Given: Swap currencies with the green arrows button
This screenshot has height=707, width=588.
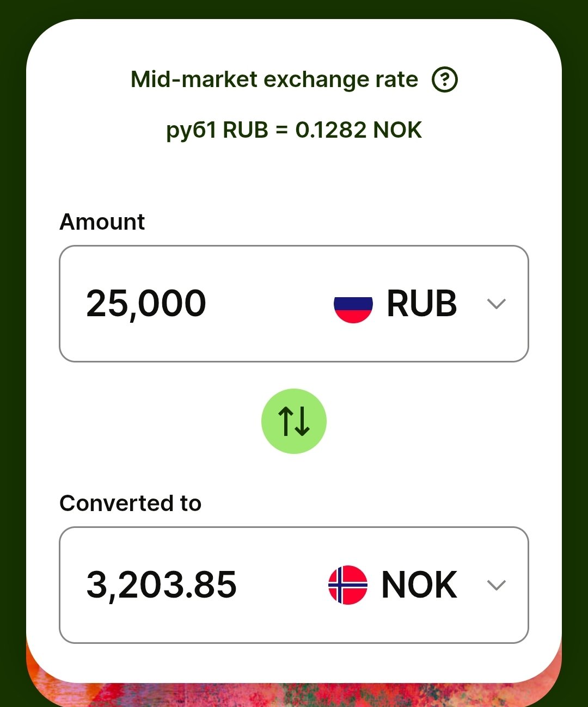Looking at the screenshot, I should 294,421.
